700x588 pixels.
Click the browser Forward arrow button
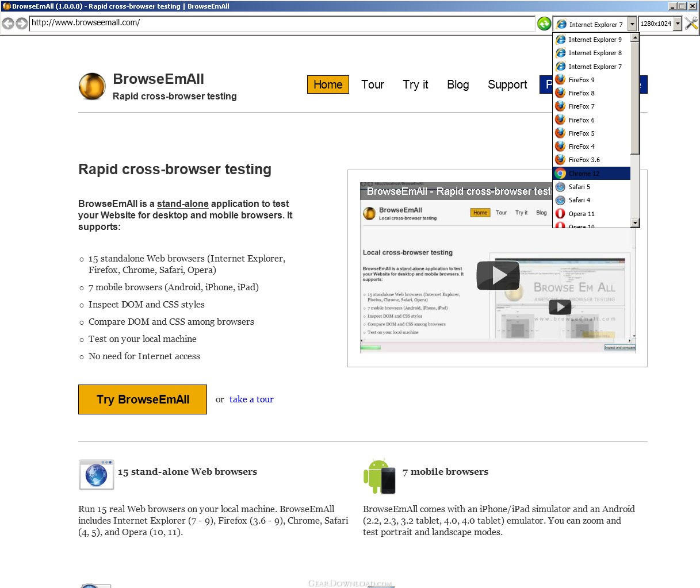point(22,23)
